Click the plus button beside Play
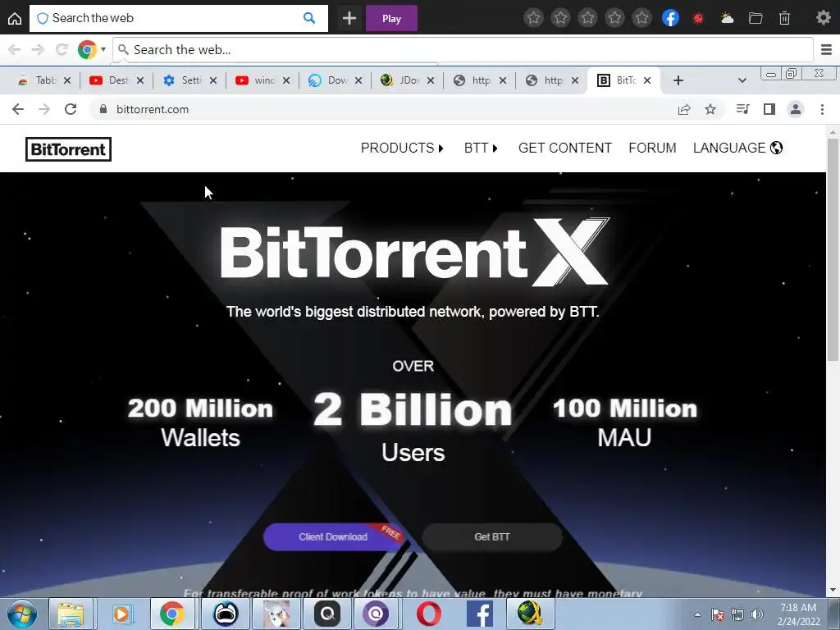840x630 pixels. (349, 18)
